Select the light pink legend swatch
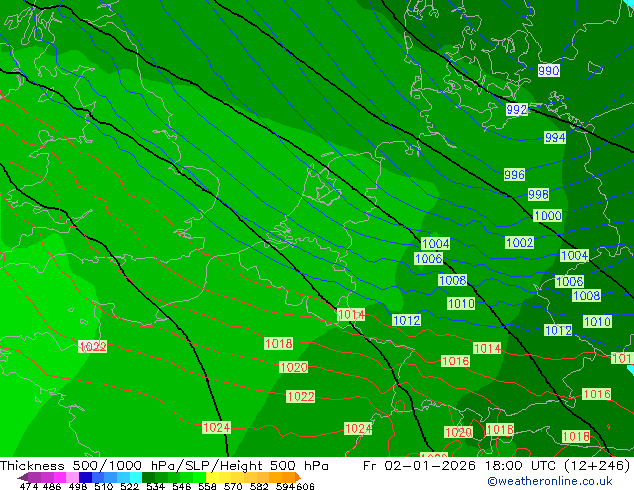The image size is (634, 490). point(72,477)
